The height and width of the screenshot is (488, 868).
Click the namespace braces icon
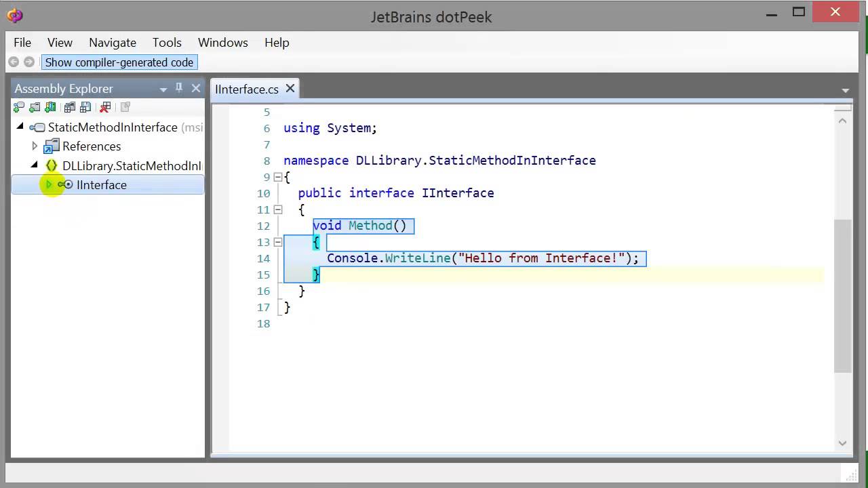(x=52, y=165)
